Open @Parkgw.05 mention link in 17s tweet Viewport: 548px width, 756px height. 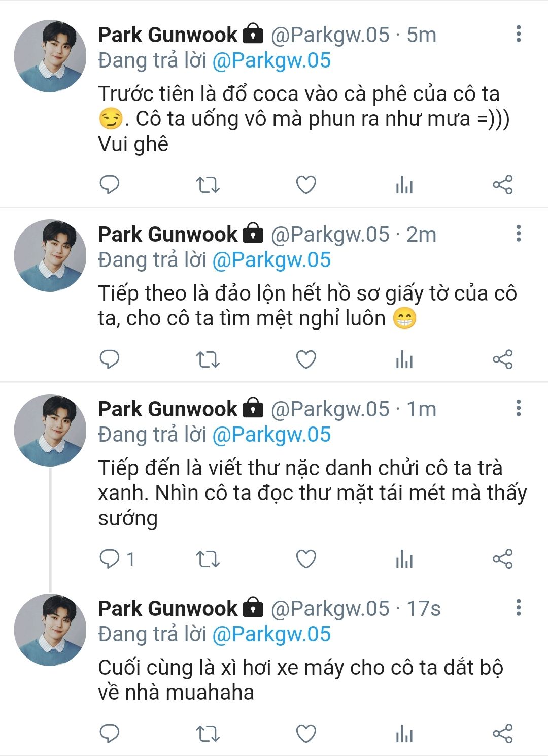271,634
